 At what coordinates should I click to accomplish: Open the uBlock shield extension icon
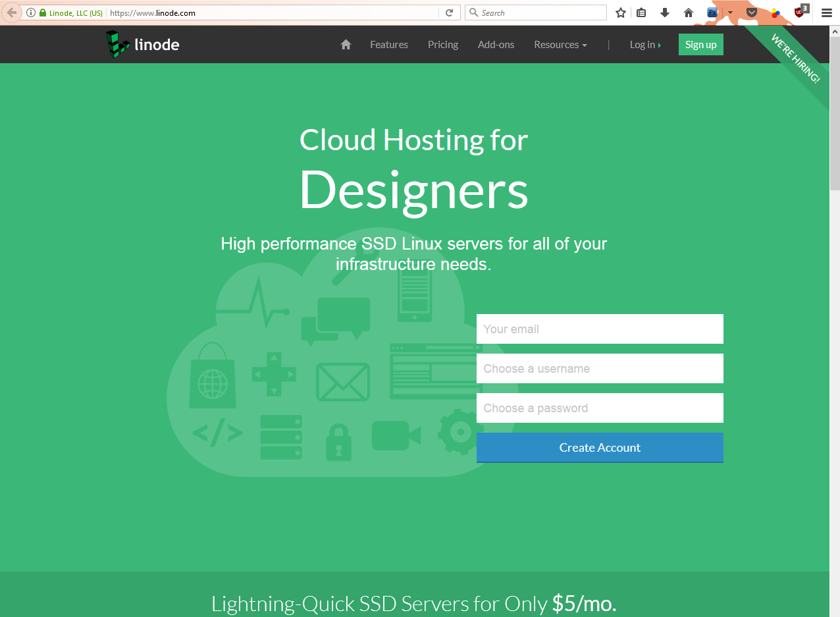801,11
